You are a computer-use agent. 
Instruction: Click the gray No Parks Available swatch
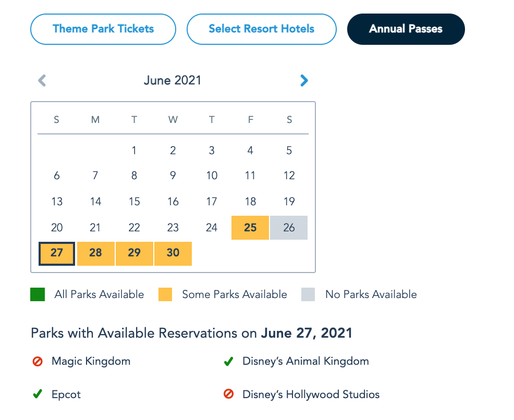coord(308,294)
